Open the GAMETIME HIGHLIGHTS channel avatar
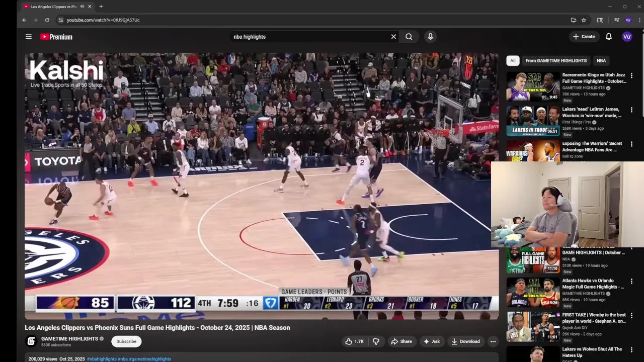This screenshot has width=644, height=362. [31, 341]
